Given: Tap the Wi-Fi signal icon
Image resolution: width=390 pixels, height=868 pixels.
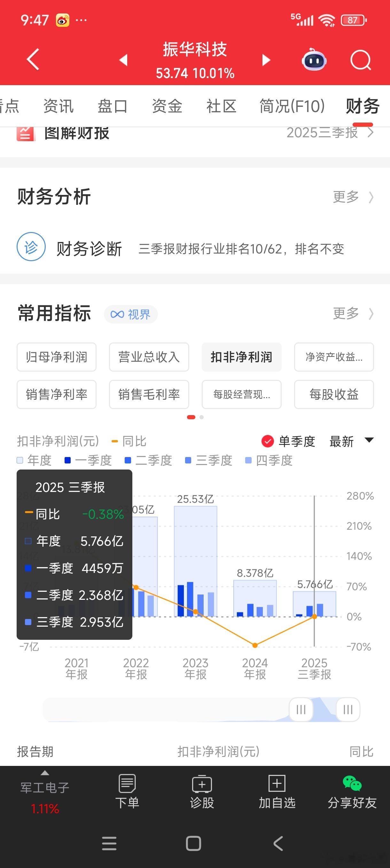Looking at the screenshot, I should (x=327, y=20).
